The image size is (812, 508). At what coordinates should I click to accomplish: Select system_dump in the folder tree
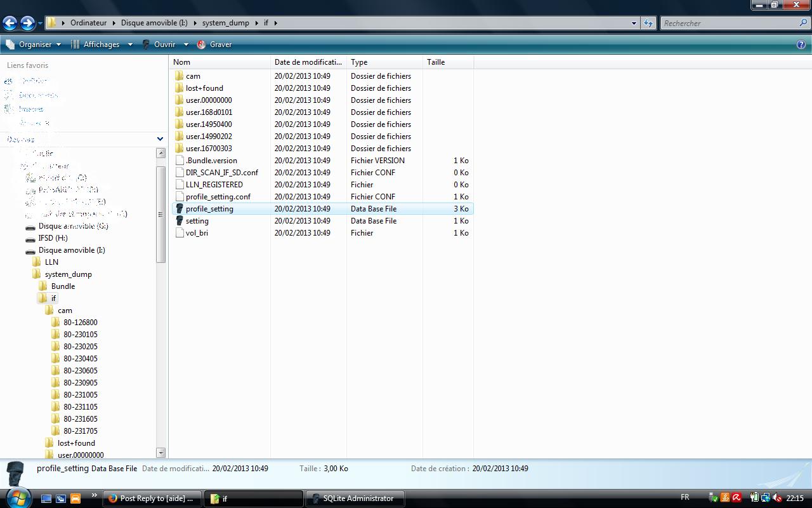68,274
